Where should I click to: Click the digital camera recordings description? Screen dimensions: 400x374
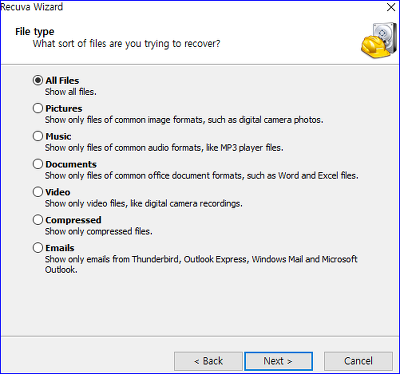[144, 203]
